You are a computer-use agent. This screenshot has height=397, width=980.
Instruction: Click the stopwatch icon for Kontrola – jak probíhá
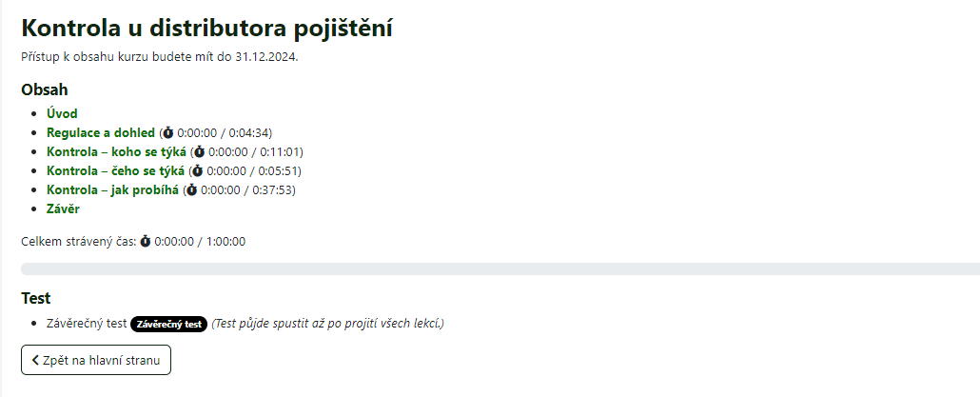pos(191,189)
